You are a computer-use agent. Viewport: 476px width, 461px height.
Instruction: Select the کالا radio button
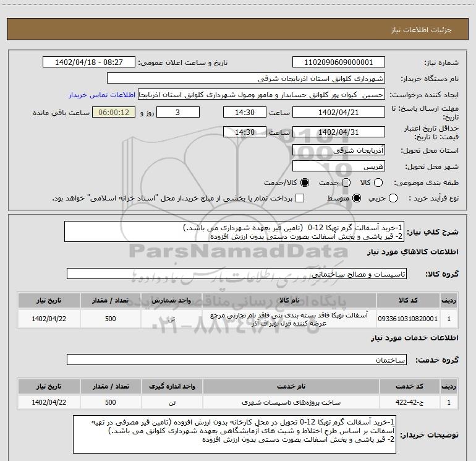(378, 183)
